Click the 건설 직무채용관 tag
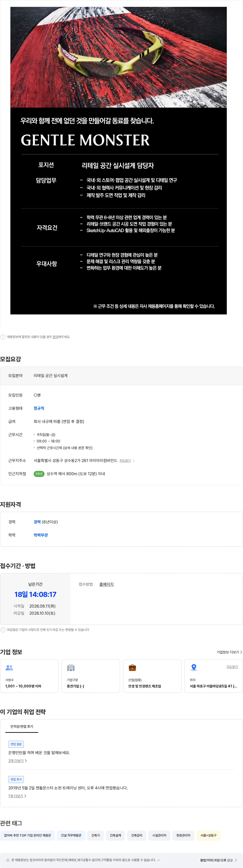This screenshot has height=868, width=243. click(x=71, y=835)
